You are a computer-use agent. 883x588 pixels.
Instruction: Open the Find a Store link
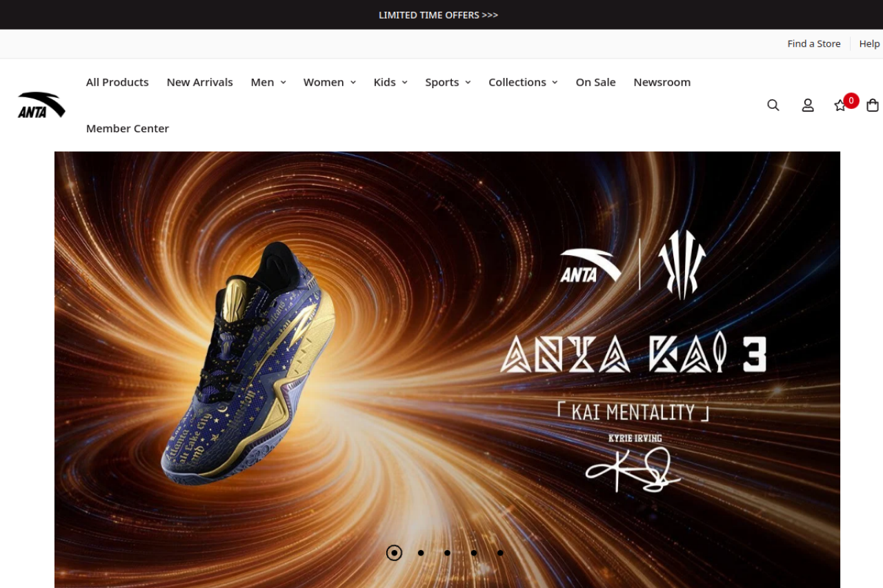[814, 43]
